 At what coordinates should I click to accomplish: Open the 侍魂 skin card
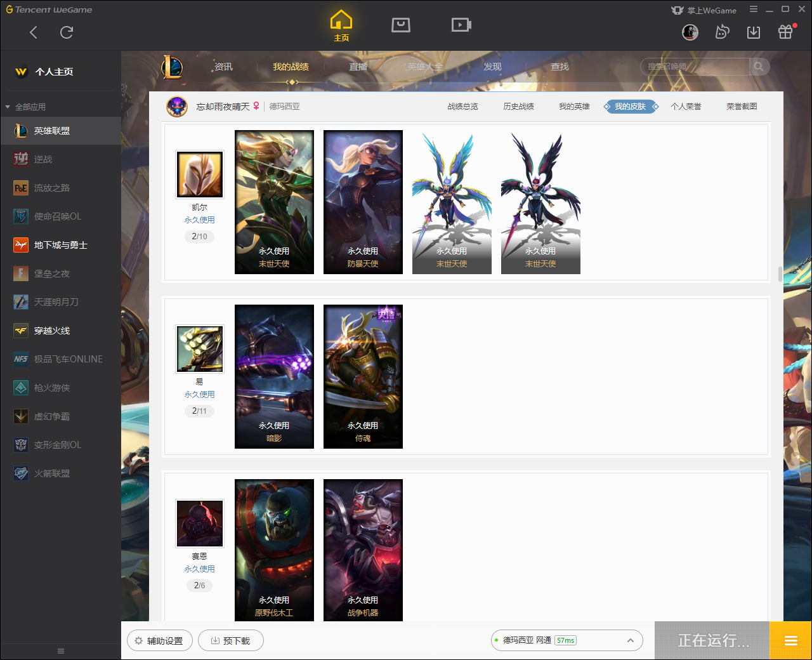[x=363, y=376]
